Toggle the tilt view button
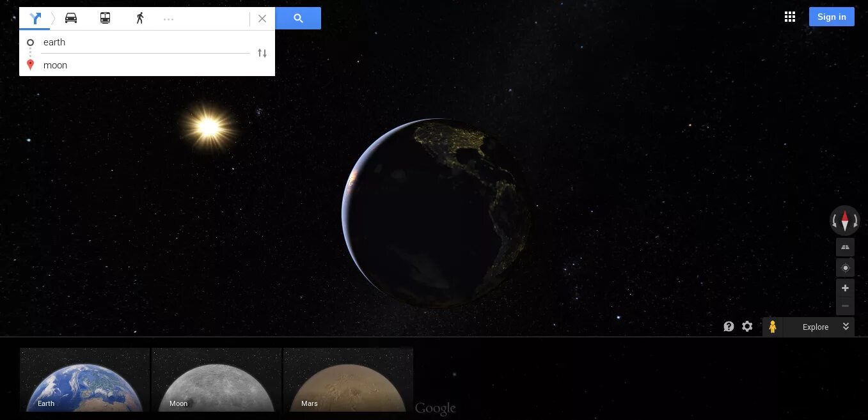868x420 pixels. tap(845, 247)
